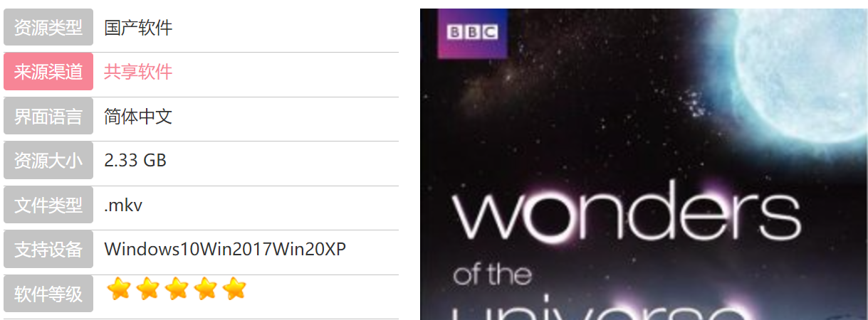Select the 2.33 GB size value
This screenshot has height=320, width=868.
click(135, 161)
